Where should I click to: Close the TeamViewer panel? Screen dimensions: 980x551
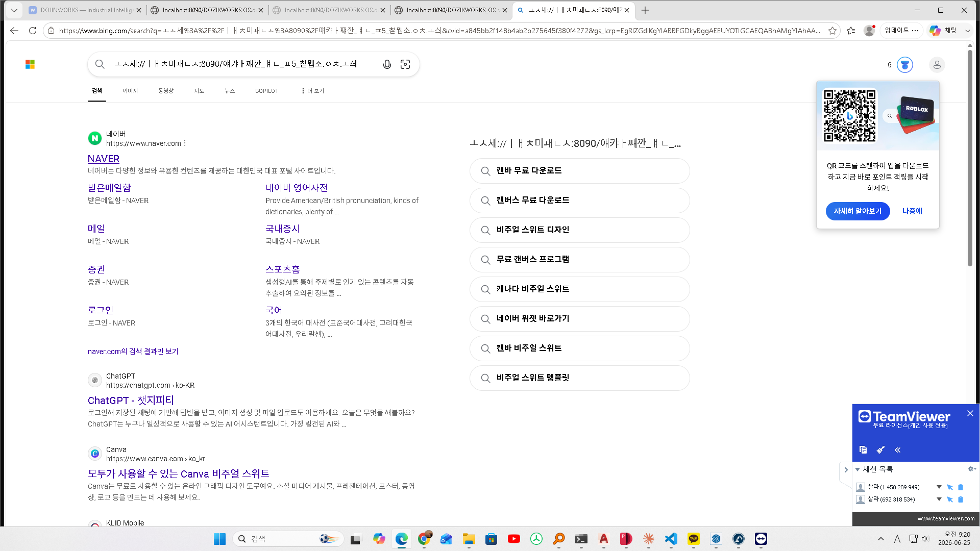tap(970, 413)
